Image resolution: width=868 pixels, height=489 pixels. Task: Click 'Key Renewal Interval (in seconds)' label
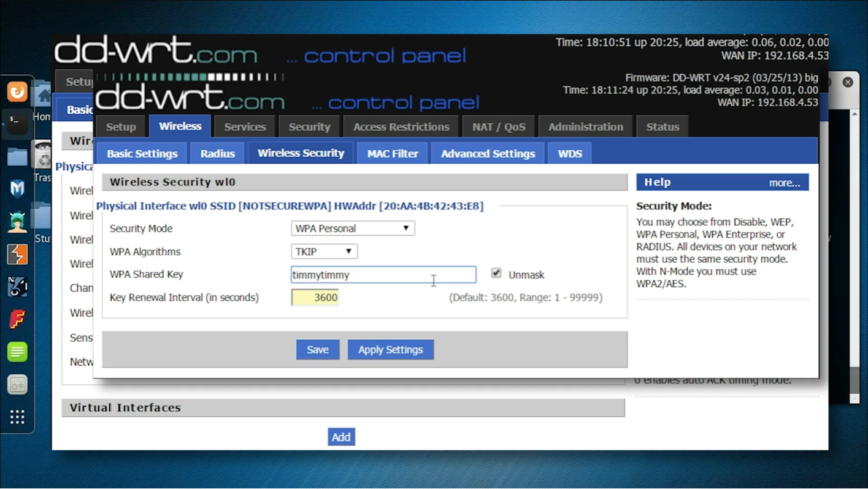click(184, 298)
